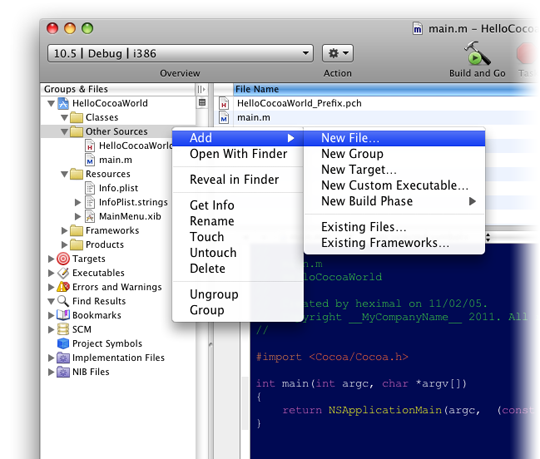Open the Action gear dropdown

tap(338, 53)
